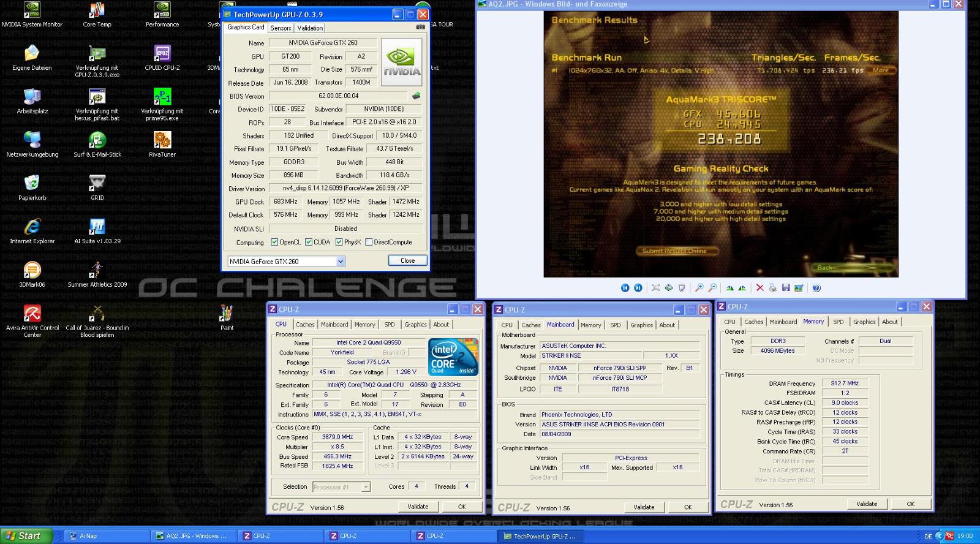The height and width of the screenshot is (544, 980).
Task: Go to previous image in picture viewer
Action: pyautogui.click(x=625, y=288)
